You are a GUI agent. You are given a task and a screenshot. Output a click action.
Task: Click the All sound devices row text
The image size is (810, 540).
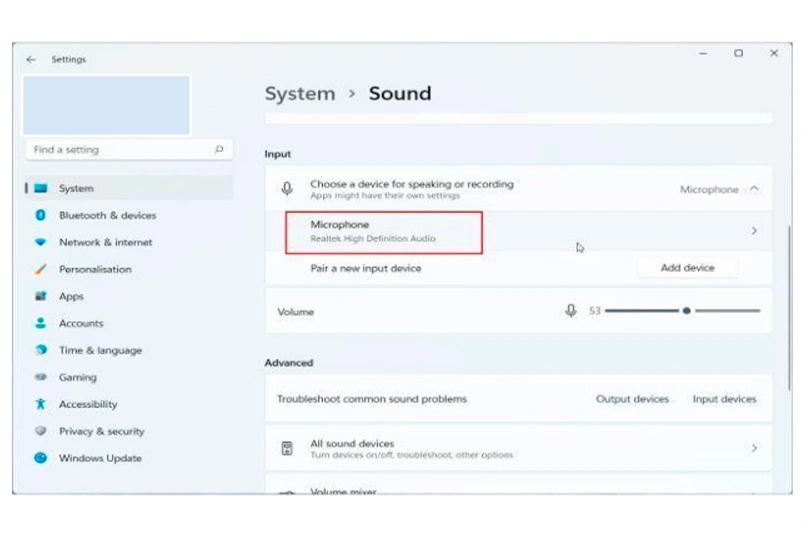coord(412,449)
